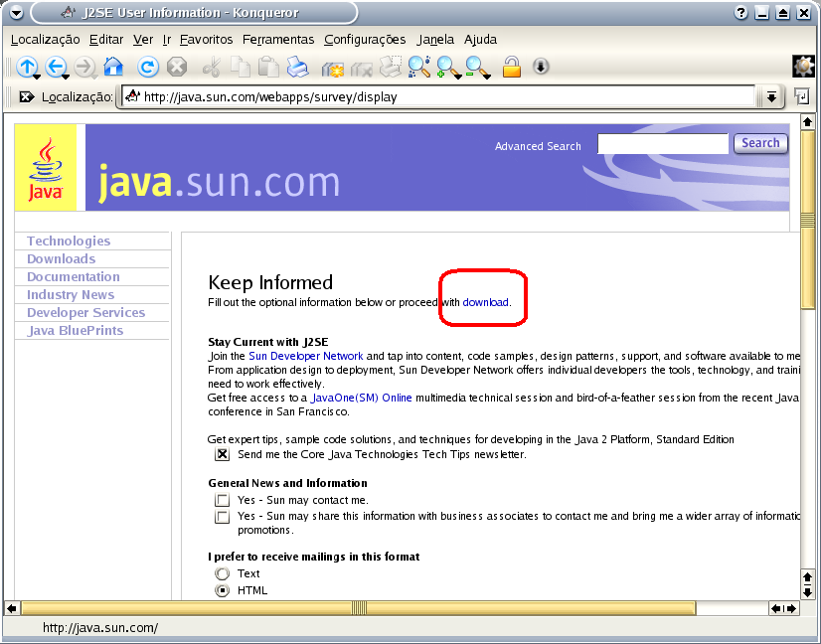Image resolution: width=821 pixels, height=644 pixels.
Task: Click the Cut scissors icon
Action: [x=212, y=67]
